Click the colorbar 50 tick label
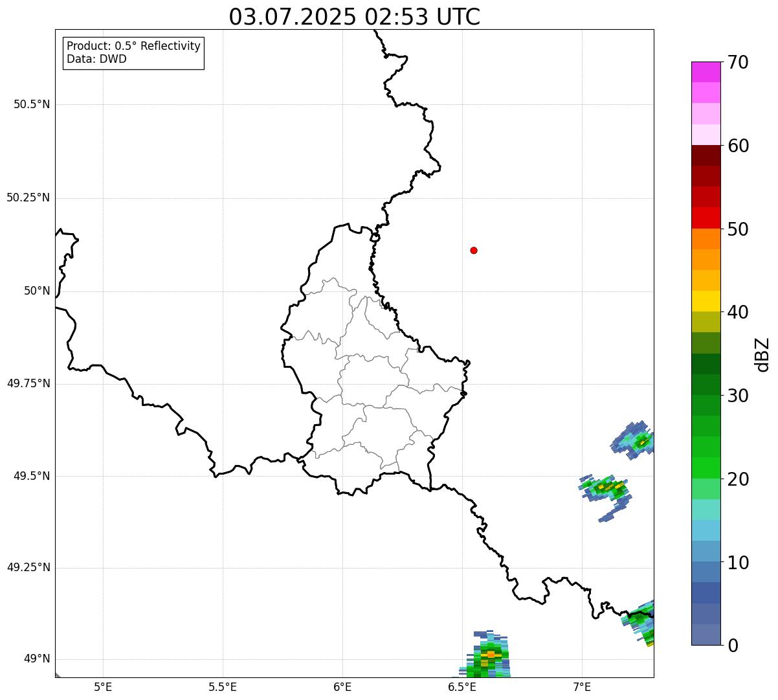 click(738, 229)
